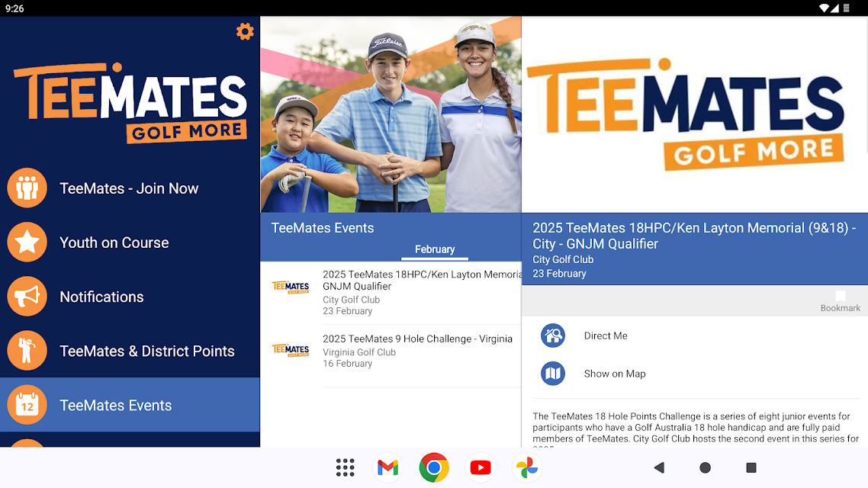Tap the City Golf Club text in detail header
The height and width of the screenshot is (488, 868).
coord(562,259)
